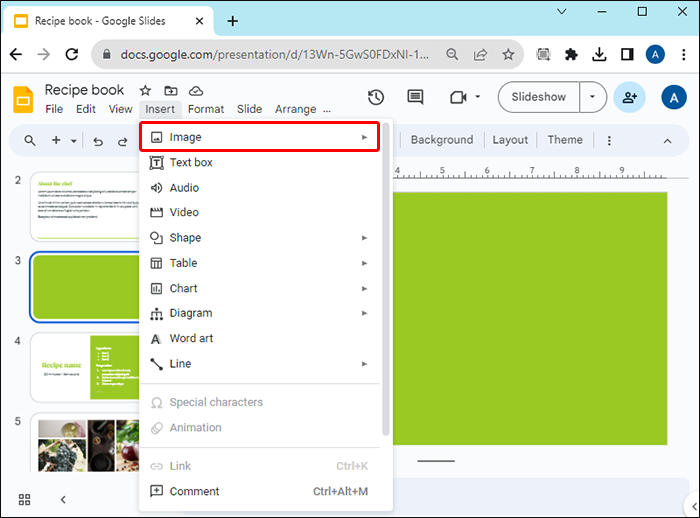Open the Chrome profile avatar
This screenshot has width=700, height=518.
click(655, 54)
